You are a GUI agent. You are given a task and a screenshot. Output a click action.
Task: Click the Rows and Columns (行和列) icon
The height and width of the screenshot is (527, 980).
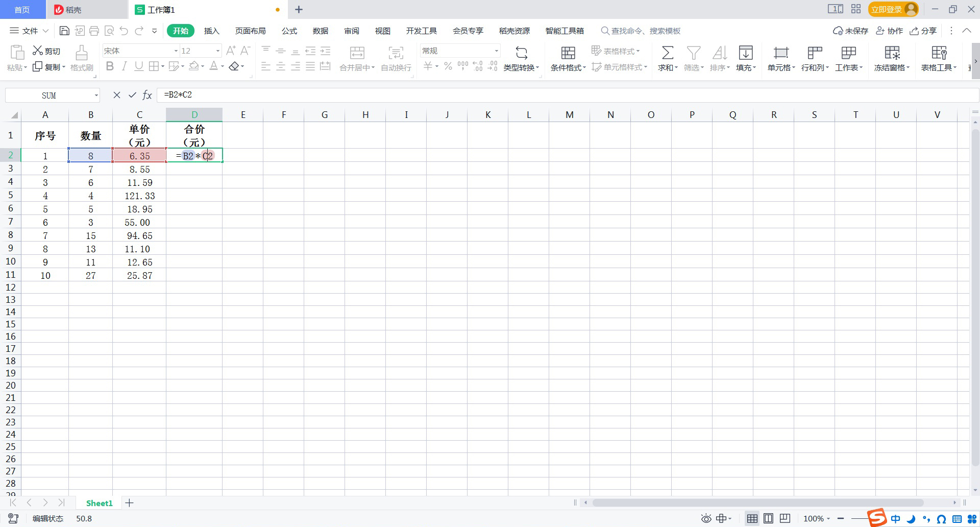[x=815, y=53]
